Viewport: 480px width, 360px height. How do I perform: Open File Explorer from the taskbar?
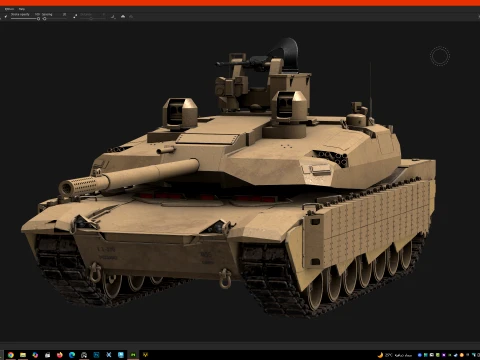tap(23, 355)
